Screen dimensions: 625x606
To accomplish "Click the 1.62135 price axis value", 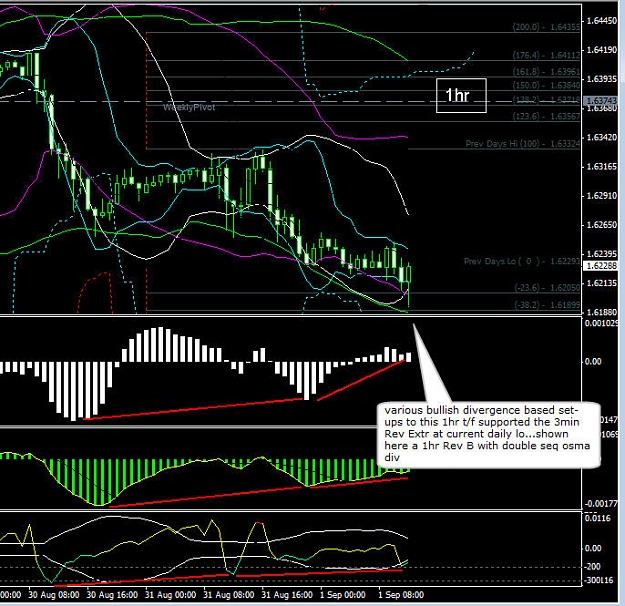I will click(x=601, y=283).
